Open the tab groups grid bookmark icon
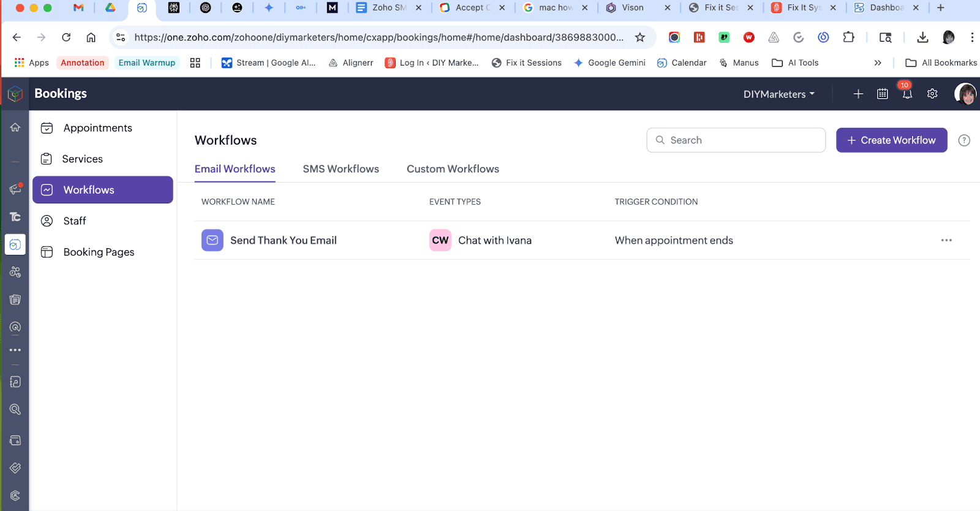The width and height of the screenshot is (980, 511). click(x=195, y=62)
